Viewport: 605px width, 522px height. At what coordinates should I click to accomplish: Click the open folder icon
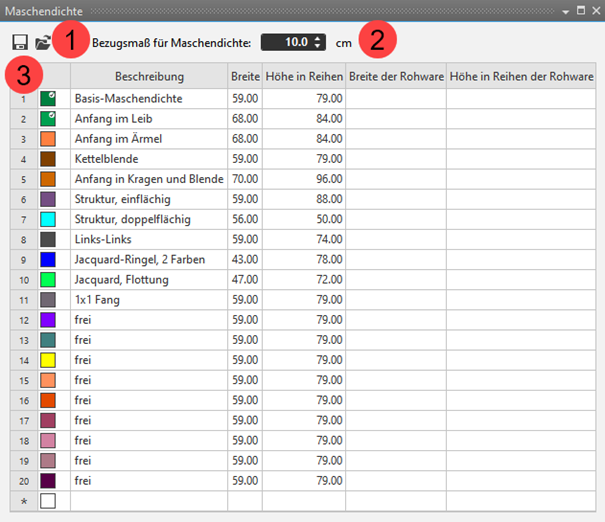(x=43, y=43)
